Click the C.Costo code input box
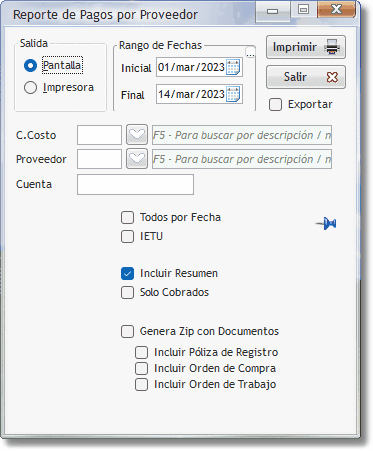 click(x=99, y=135)
